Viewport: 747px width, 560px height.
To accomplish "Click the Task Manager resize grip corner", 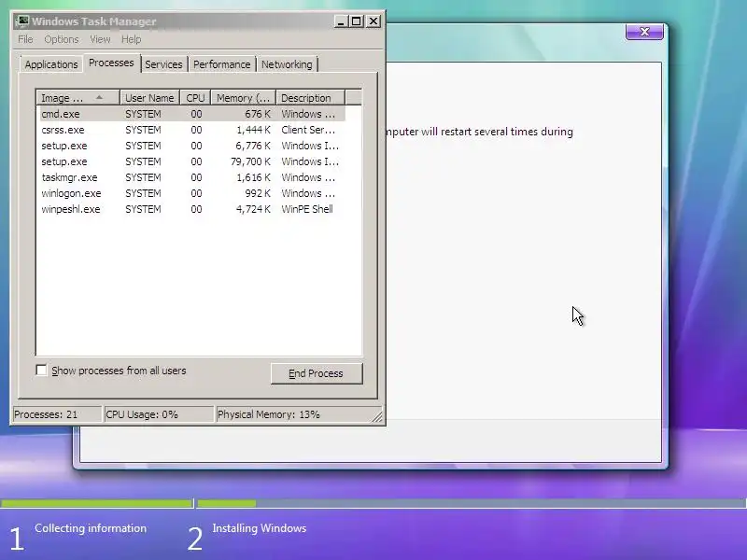I will [x=377, y=417].
